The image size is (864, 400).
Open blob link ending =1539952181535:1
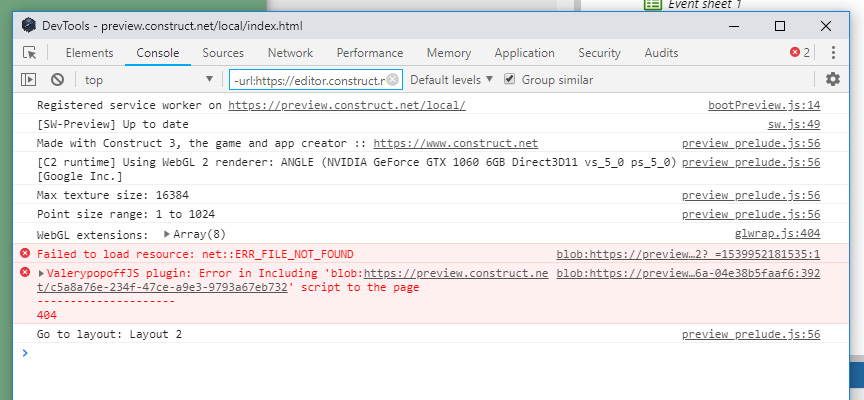click(688, 254)
